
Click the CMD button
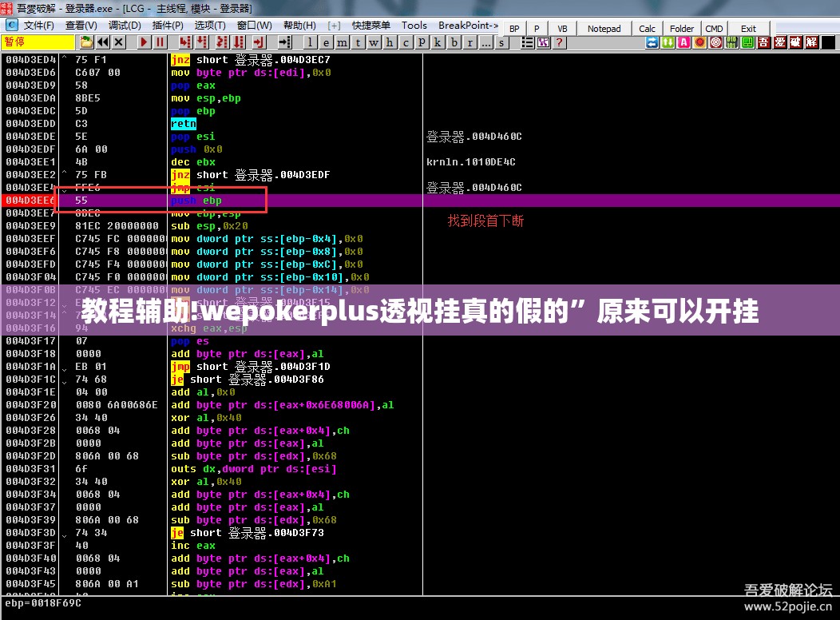pos(714,29)
